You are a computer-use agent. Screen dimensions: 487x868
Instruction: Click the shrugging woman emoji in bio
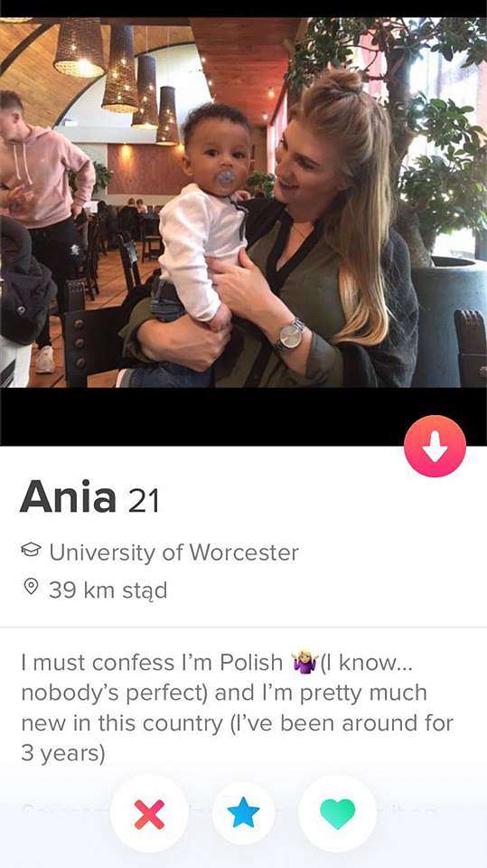(304, 663)
